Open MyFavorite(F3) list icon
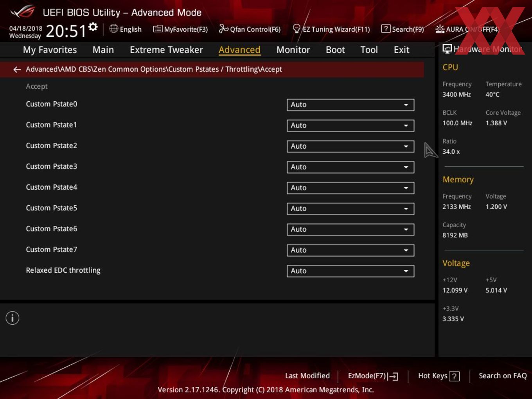 coord(158,29)
